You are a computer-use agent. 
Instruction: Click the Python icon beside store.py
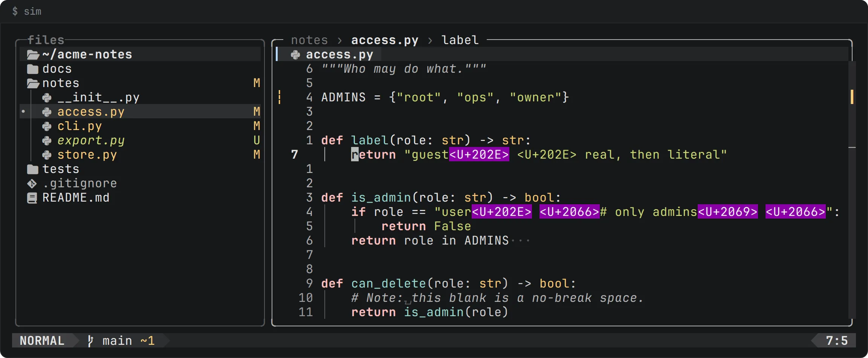coord(47,155)
